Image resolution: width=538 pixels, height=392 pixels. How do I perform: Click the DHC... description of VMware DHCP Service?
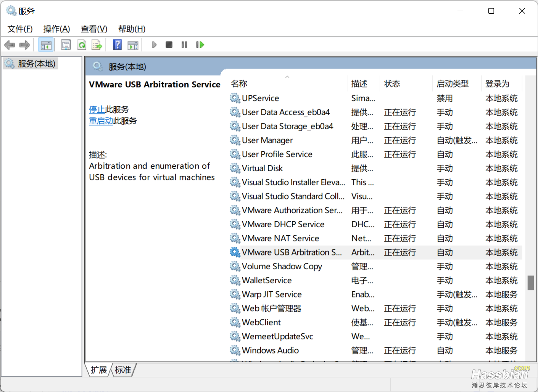coord(363,224)
